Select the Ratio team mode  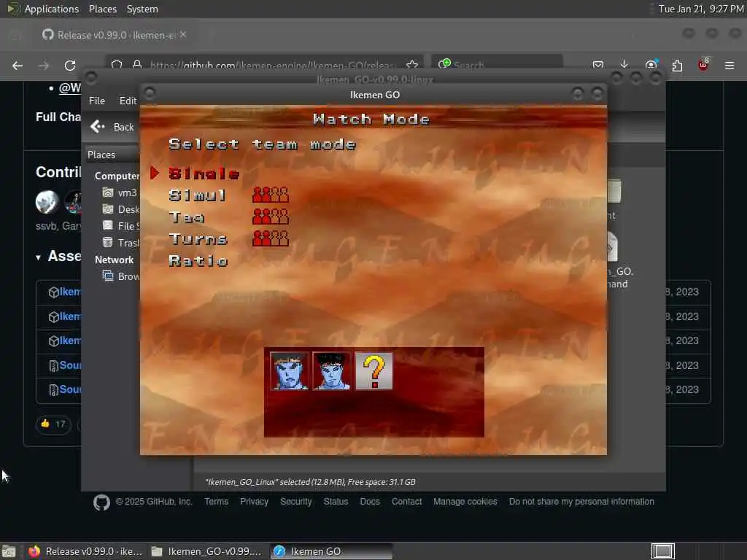pos(198,261)
